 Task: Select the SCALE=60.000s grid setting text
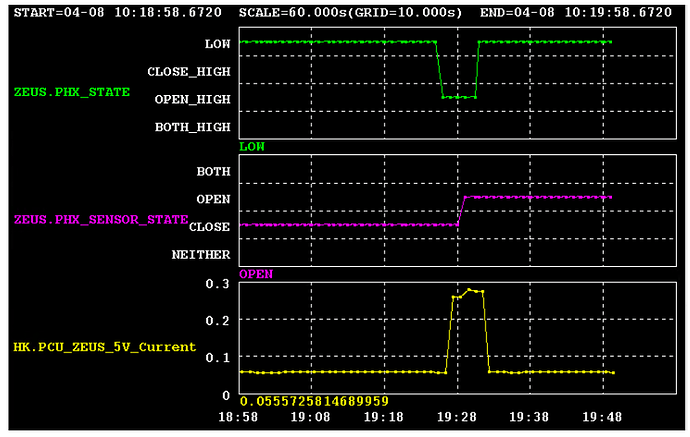click(355, 13)
